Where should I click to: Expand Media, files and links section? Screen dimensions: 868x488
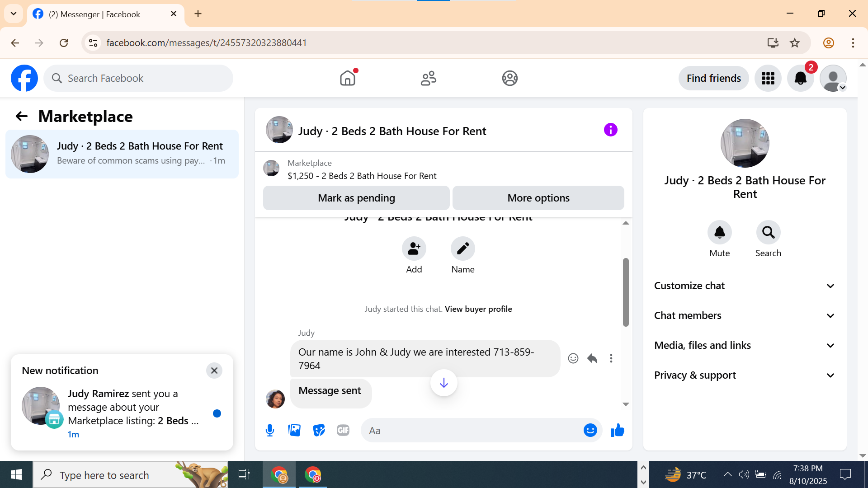point(744,345)
